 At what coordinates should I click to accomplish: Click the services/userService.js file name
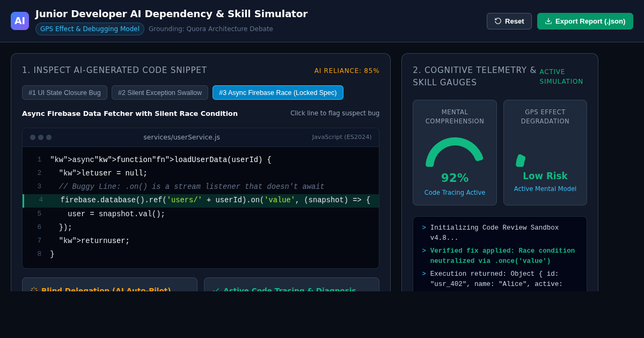coord(181,137)
